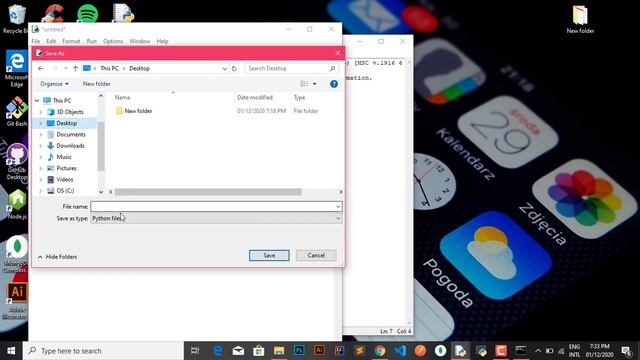Open the Edit menu in untitled window
This screenshot has height=360, width=640.
(x=51, y=41)
